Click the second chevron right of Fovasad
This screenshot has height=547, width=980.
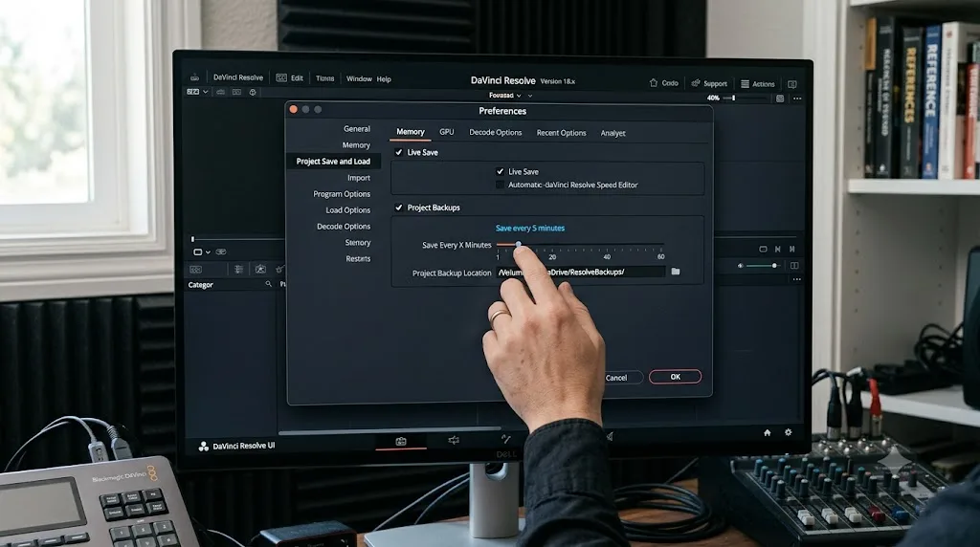[x=530, y=96]
